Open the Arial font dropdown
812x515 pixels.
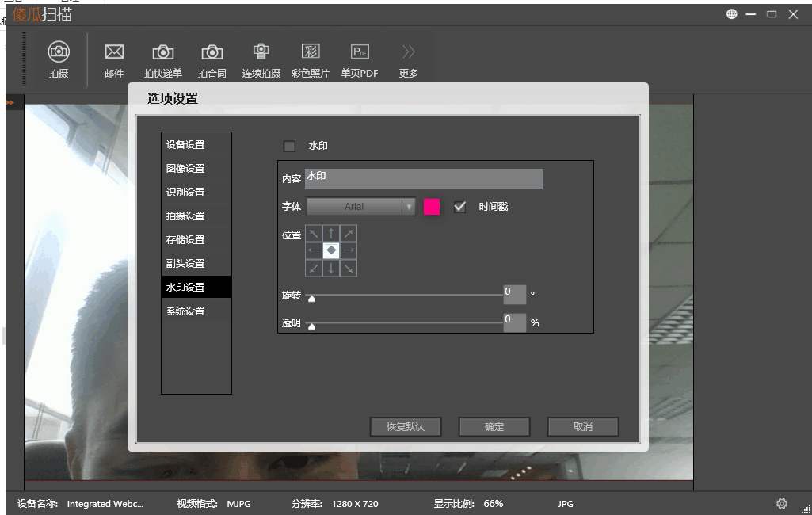coord(361,207)
